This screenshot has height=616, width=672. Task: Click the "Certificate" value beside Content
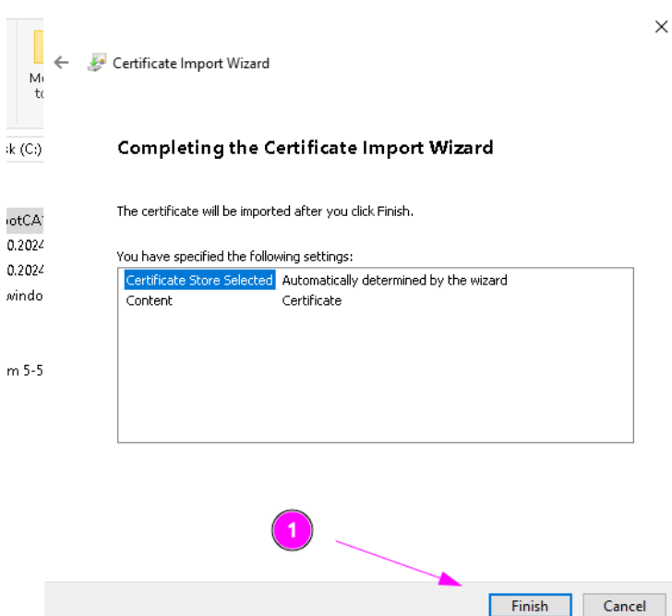pyautogui.click(x=311, y=300)
